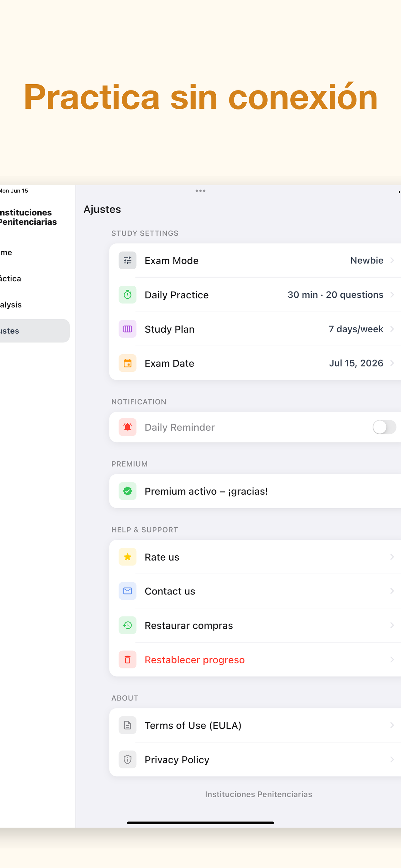This screenshot has height=868, width=401.
Task: Click the Privacy Policy row chevron
Action: pos(392,759)
